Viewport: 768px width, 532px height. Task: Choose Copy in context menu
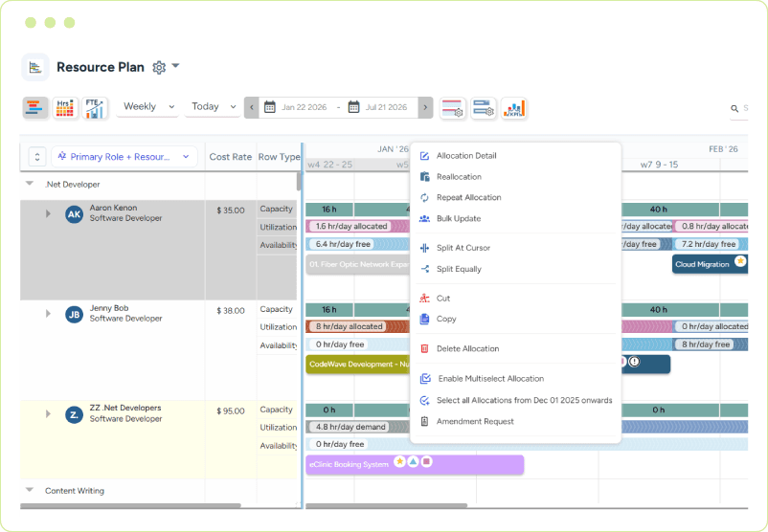[515, 319]
